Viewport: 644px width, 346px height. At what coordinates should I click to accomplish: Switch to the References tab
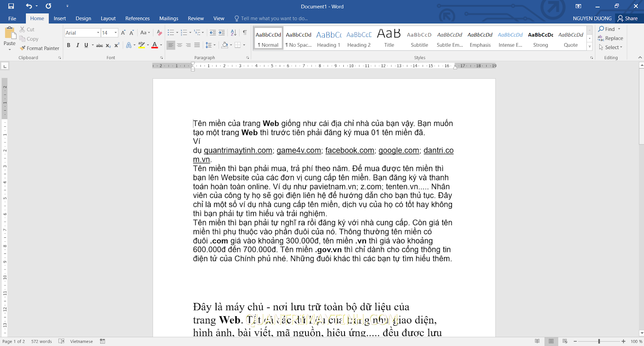[x=137, y=19]
